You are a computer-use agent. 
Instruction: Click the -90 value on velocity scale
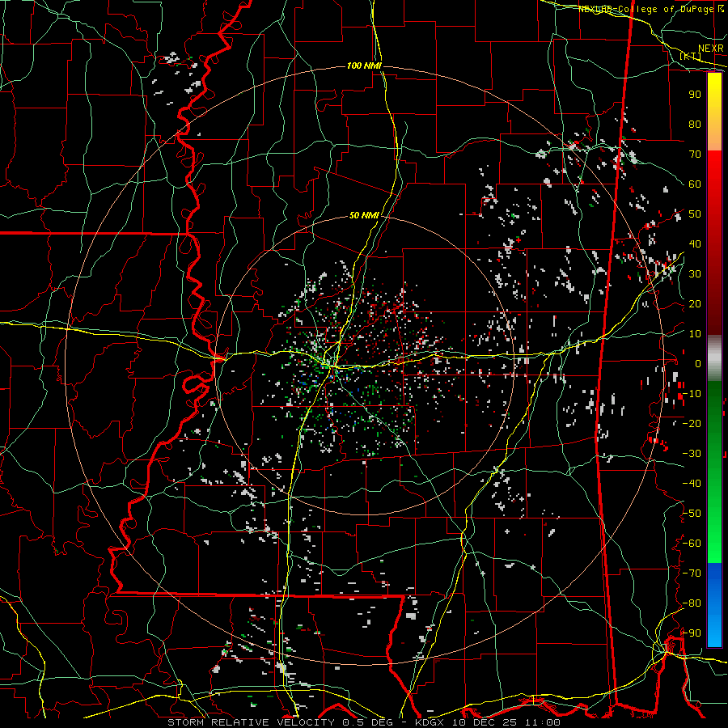(692, 633)
